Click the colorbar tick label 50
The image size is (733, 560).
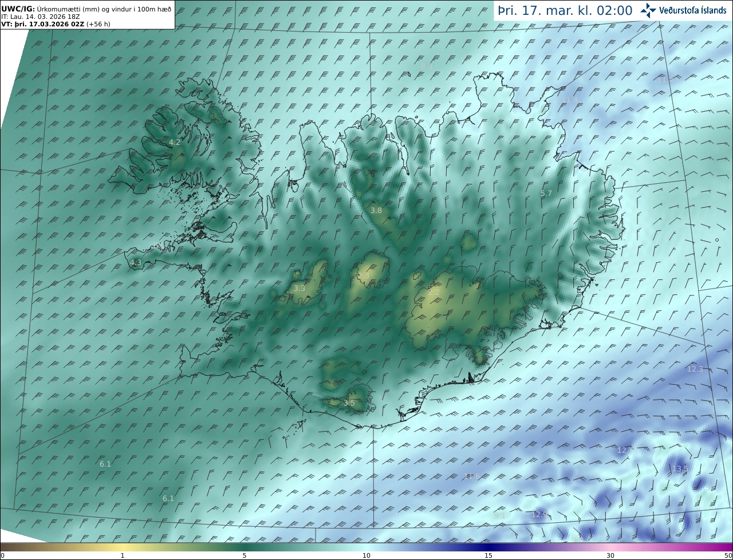(728, 555)
